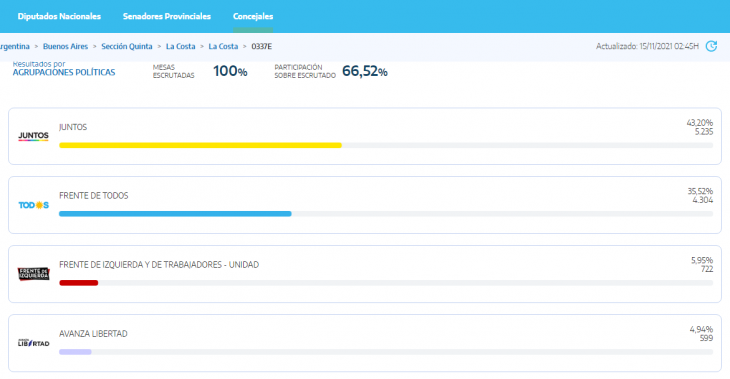Select FRENTE DE IZQUIERDA Y DE TRABAJADORES label
This screenshot has height=379, width=730.
coord(159,264)
